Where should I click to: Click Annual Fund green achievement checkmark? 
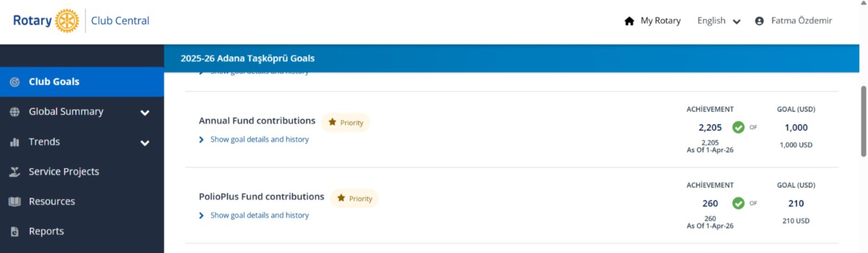[x=738, y=127]
